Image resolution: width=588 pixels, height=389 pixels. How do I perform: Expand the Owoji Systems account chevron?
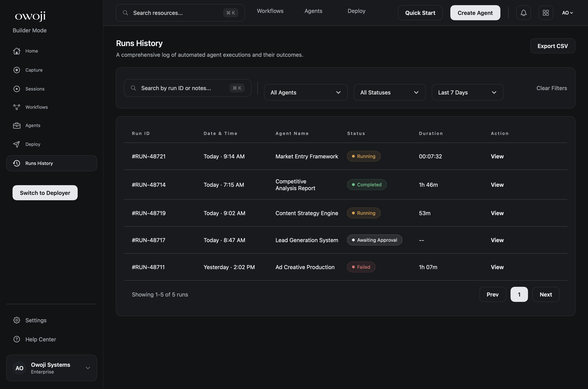point(88,368)
